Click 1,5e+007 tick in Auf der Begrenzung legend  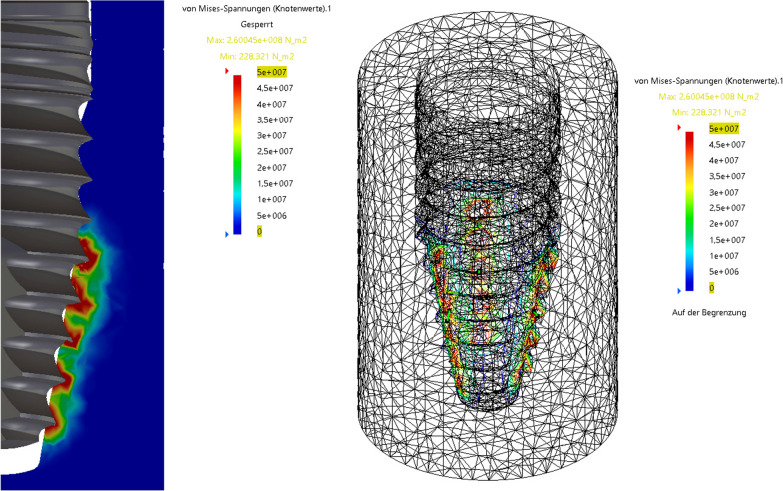tap(727, 240)
